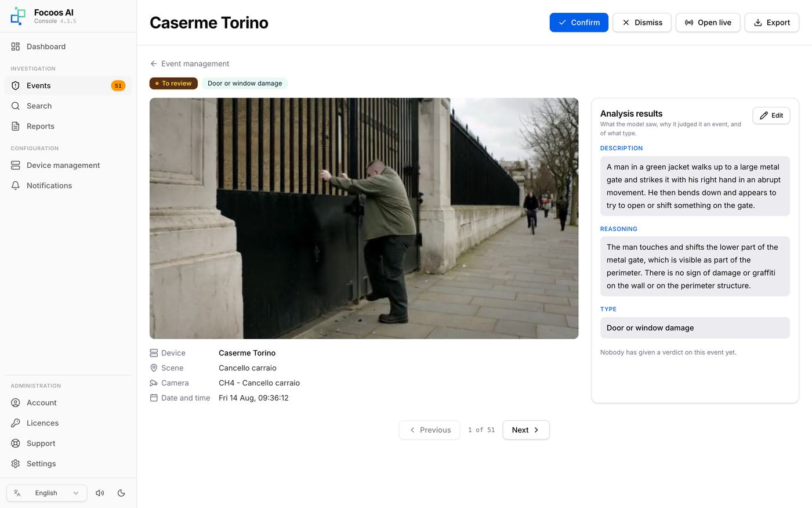The width and height of the screenshot is (812, 508).
Task: Open the English language dropdown
Action: 46,493
